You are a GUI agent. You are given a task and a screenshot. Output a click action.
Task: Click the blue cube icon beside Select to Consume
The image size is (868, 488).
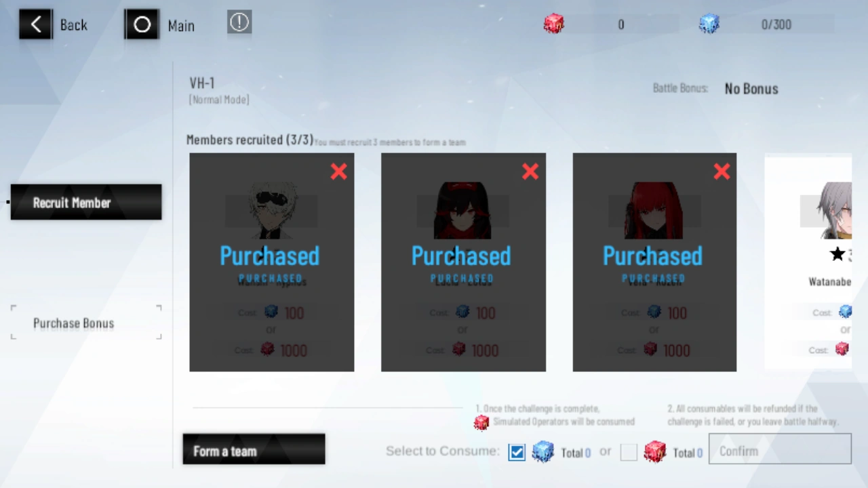pyautogui.click(x=542, y=451)
